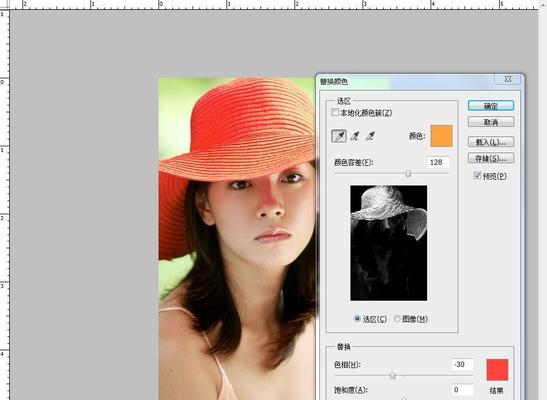The image size is (547, 400).
Task: Choose the 选区(C) radio button
Action: point(357,318)
